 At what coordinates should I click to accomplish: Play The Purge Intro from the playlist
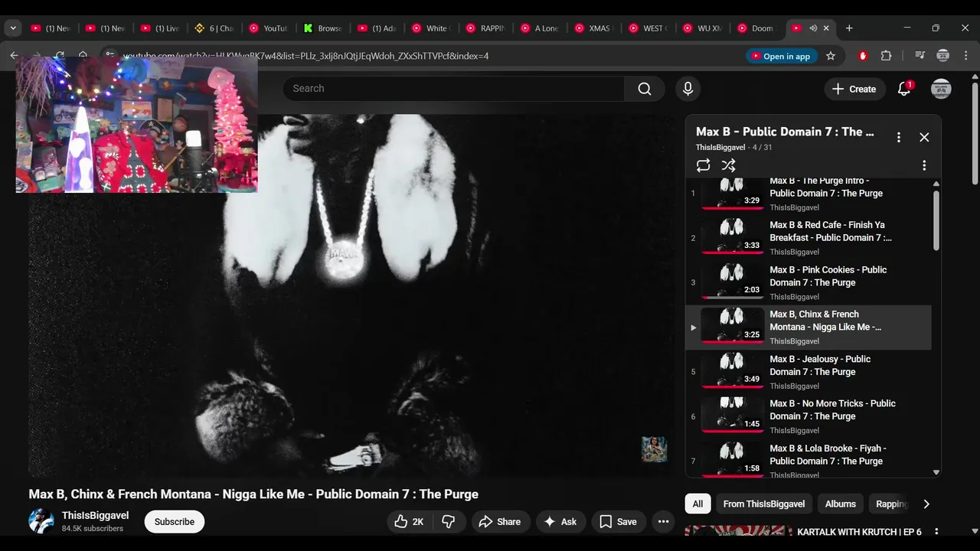click(808, 193)
